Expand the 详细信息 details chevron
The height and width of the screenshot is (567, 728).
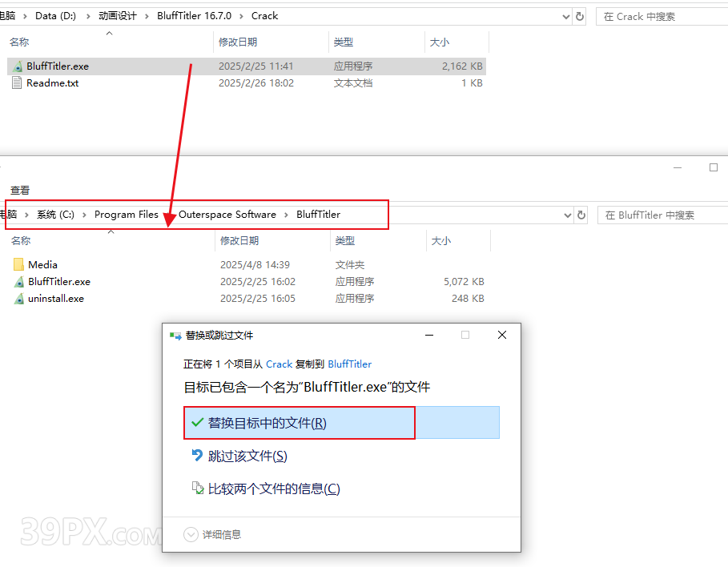(x=191, y=534)
